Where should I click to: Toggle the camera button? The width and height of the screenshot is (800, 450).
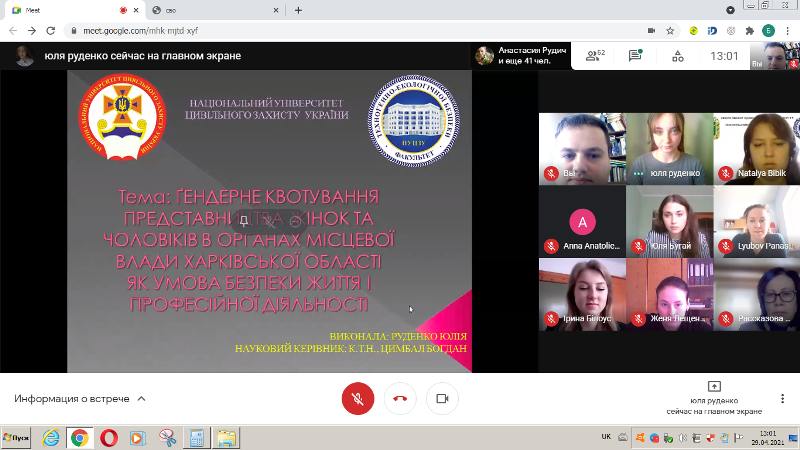click(x=442, y=398)
